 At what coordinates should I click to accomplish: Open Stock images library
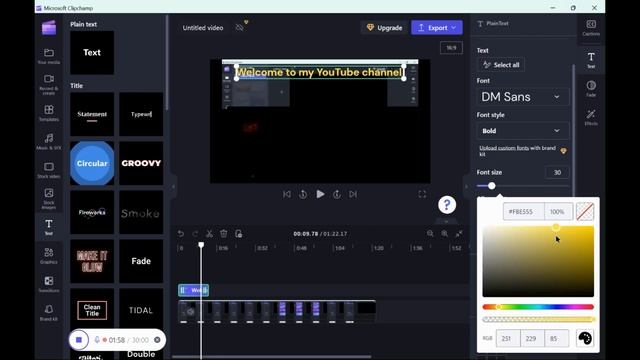[49, 198]
